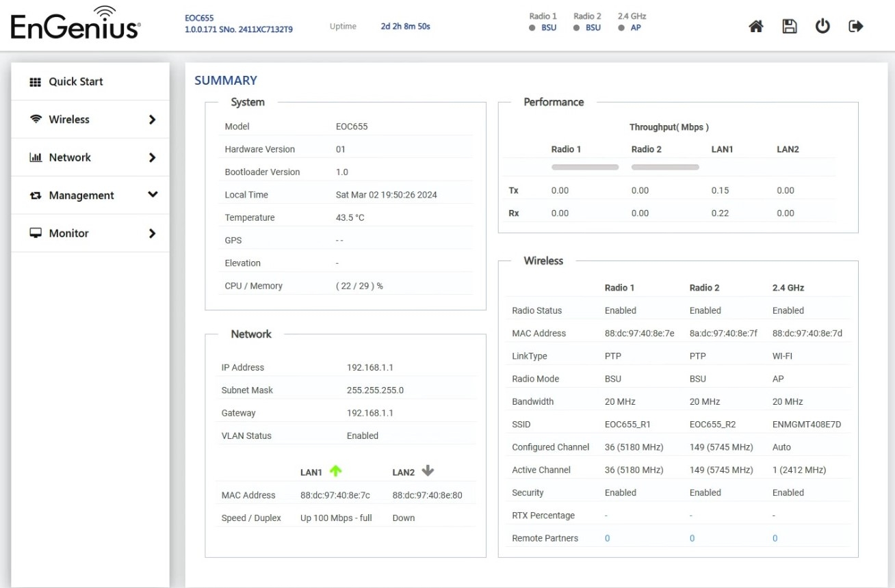Image resolution: width=895 pixels, height=588 pixels.
Task: Open Radio 1 Remote Partners count link
Action: tap(607, 538)
